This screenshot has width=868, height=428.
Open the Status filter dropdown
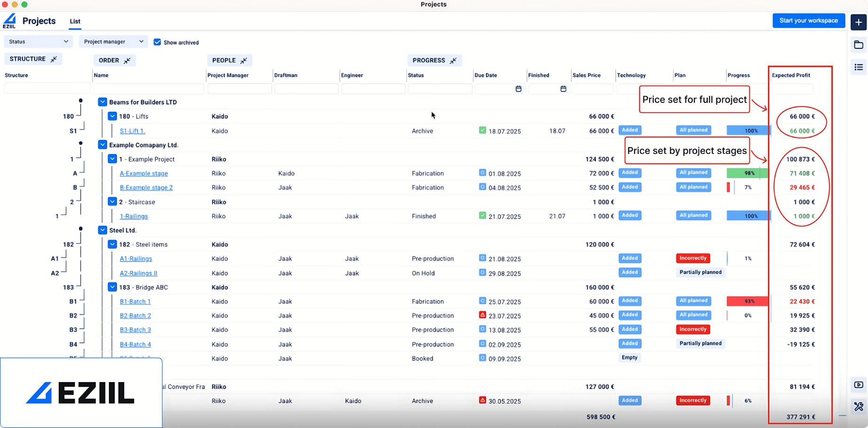[x=38, y=42]
